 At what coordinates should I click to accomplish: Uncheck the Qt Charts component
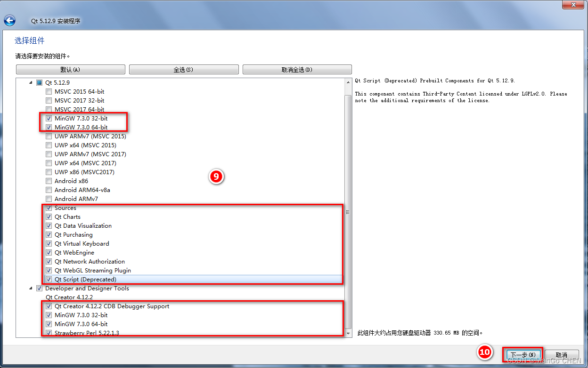coord(49,216)
